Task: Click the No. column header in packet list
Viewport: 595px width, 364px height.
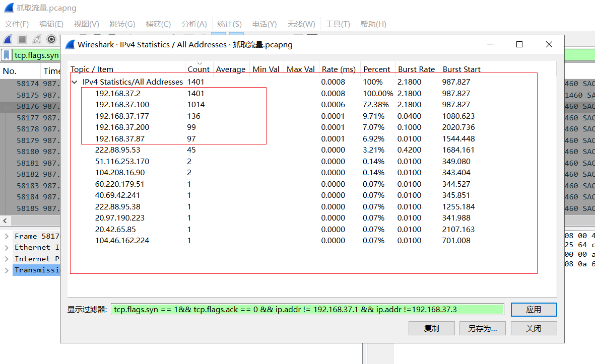Action: click(x=20, y=71)
